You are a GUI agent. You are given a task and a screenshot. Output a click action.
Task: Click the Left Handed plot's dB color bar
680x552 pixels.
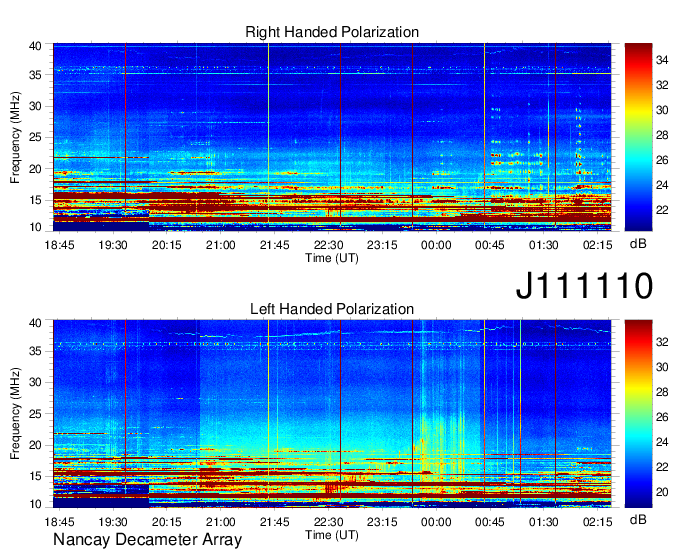638,414
